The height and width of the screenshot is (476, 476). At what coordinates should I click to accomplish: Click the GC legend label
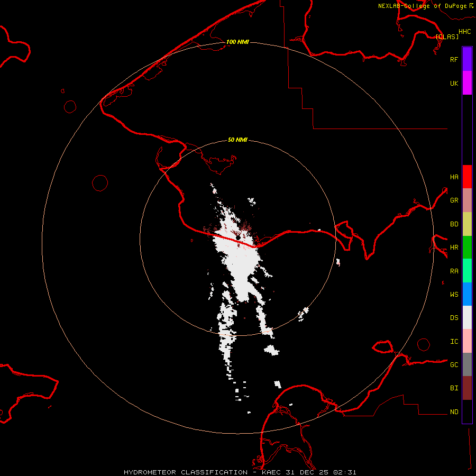tap(454, 365)
